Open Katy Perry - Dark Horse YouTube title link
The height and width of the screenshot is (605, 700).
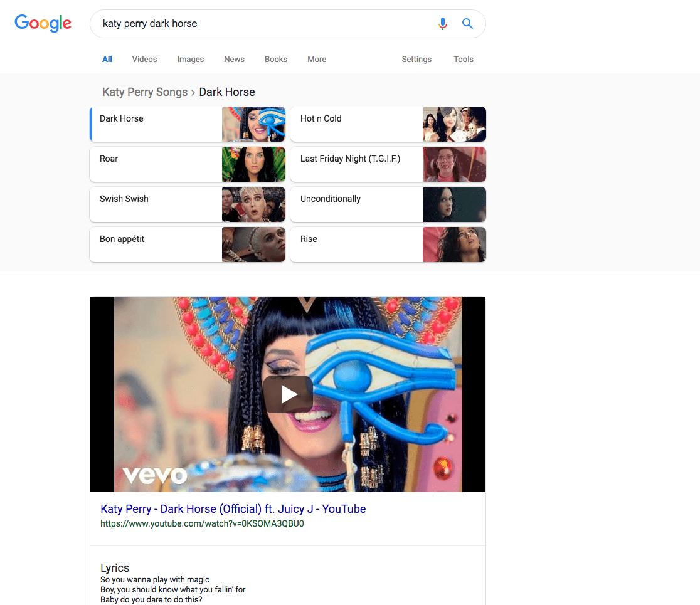click(x=233, y=509)
